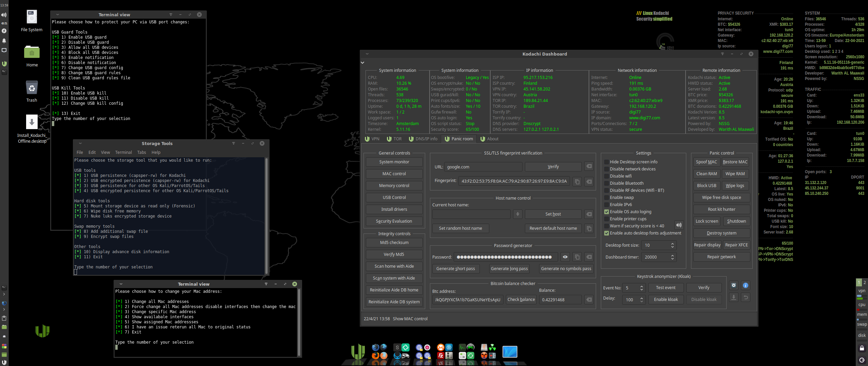Launch Monero wallet icon in dock
This screenshot has height=366, width=868.
point(440,347)
